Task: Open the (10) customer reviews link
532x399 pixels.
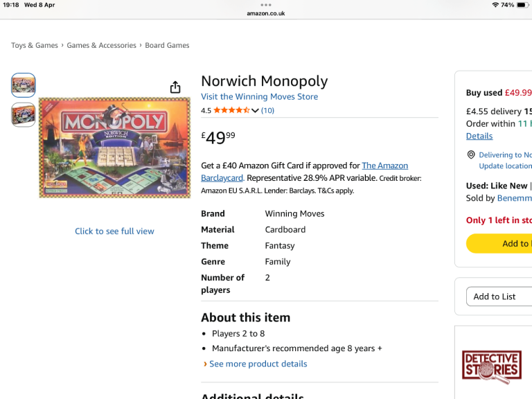Action: [x=267, y=111]
